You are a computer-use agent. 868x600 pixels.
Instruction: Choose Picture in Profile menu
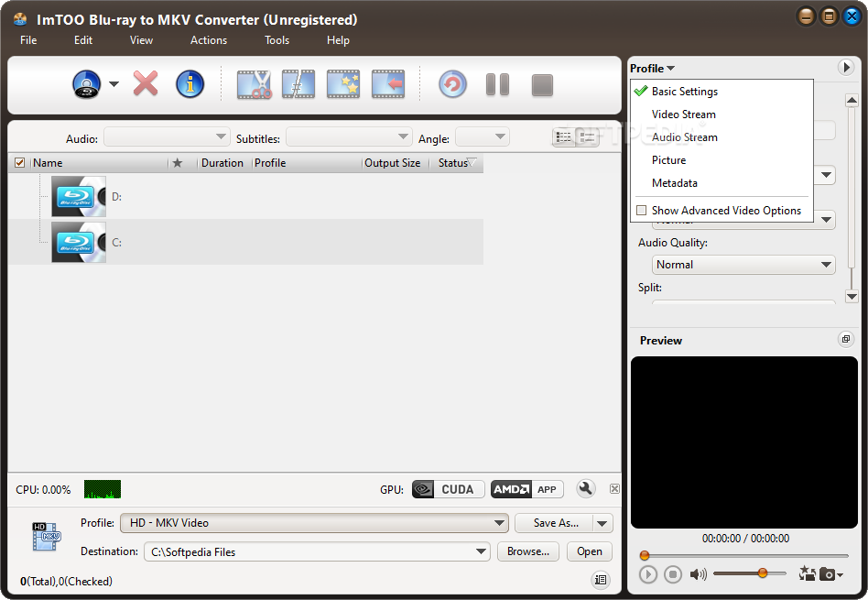point(722,160)
